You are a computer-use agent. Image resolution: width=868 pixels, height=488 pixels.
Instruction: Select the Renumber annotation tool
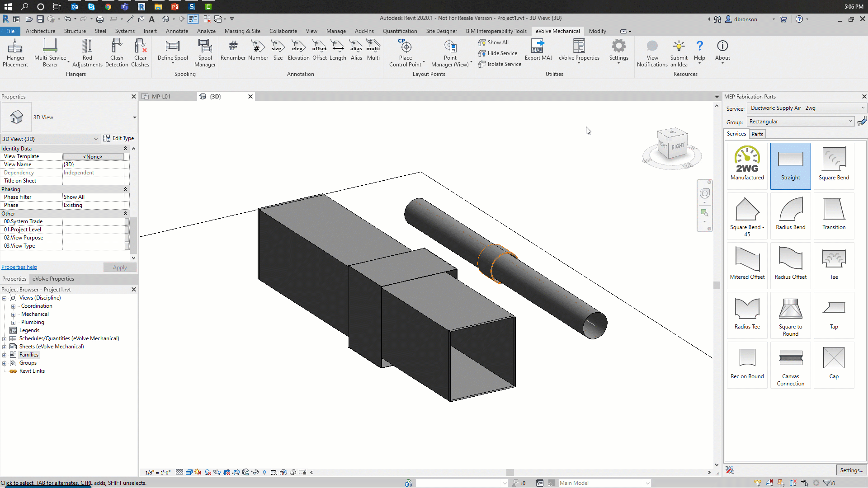tap(233, 50)
